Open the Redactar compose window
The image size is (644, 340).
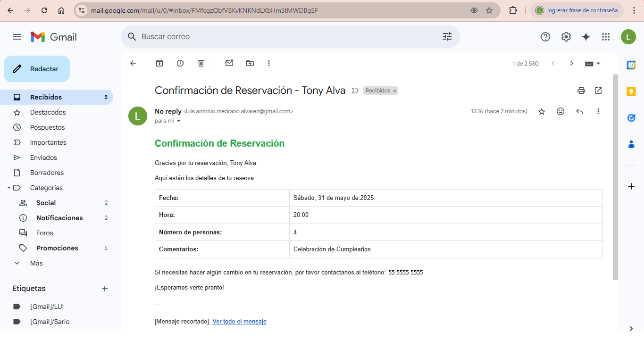[x=36, y=68]
